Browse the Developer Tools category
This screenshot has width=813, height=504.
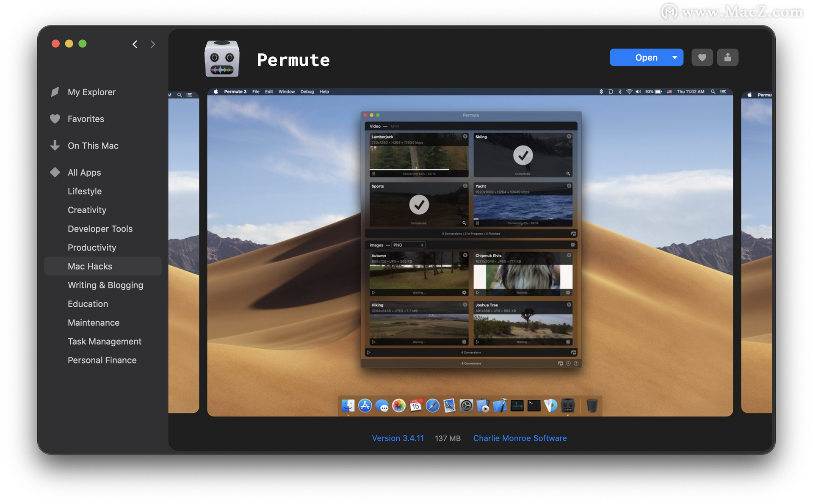[x=100, y=229]
